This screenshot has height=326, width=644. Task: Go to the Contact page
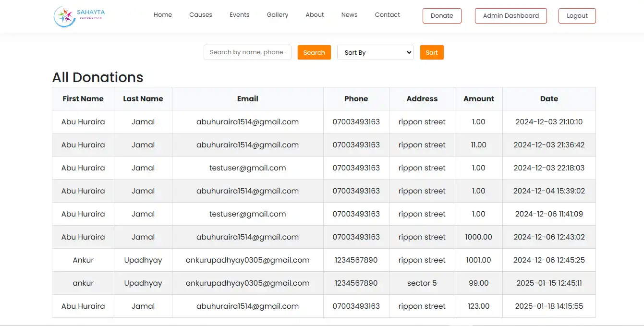click(x=387, y=15)
